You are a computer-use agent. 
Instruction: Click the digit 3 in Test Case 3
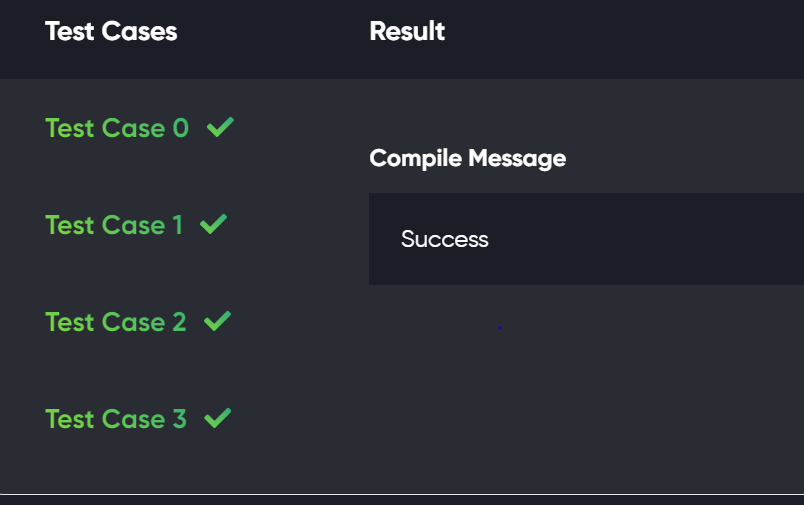click(179, 419)
